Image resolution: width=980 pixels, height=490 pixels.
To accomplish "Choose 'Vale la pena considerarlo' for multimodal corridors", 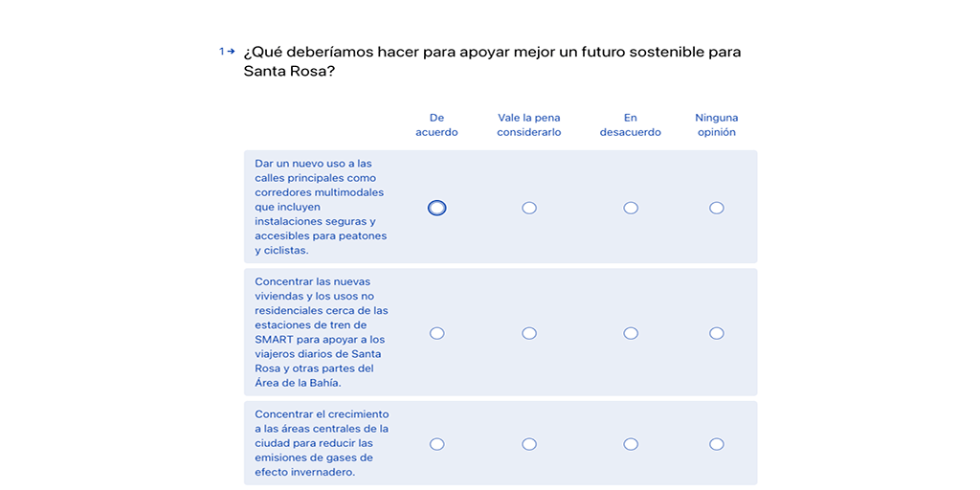I will pos(528,208).
